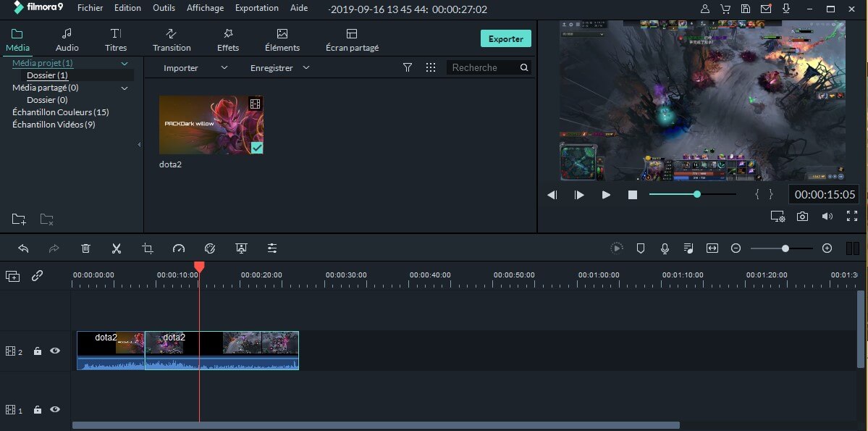Image resolution: width=868 pixels, height=431 pixels.
Task: Open the audio mixer icon
Action: [x=688, y=248]
